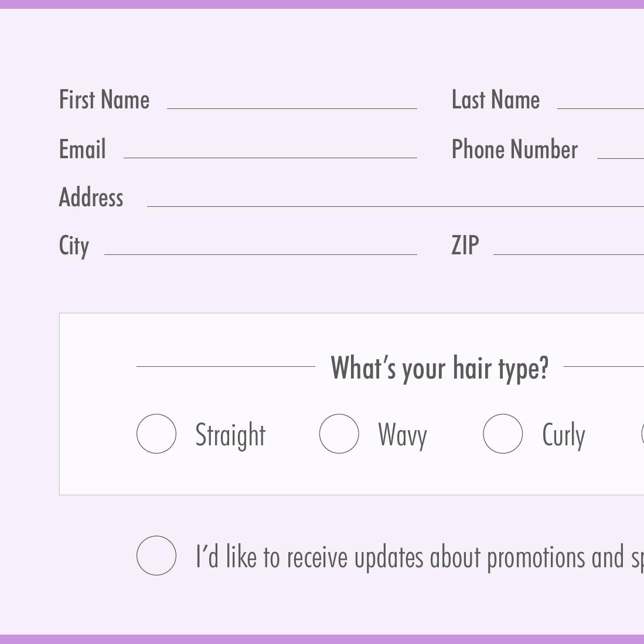Enable the promotions and updates checkbox
Viewport: 644px width, 644px height.
click(x=156, y=556)
